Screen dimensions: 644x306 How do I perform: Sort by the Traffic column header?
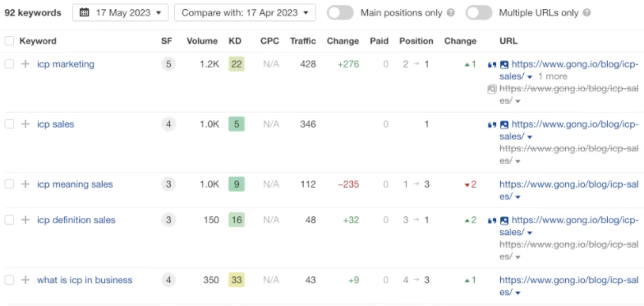(303, 41)
